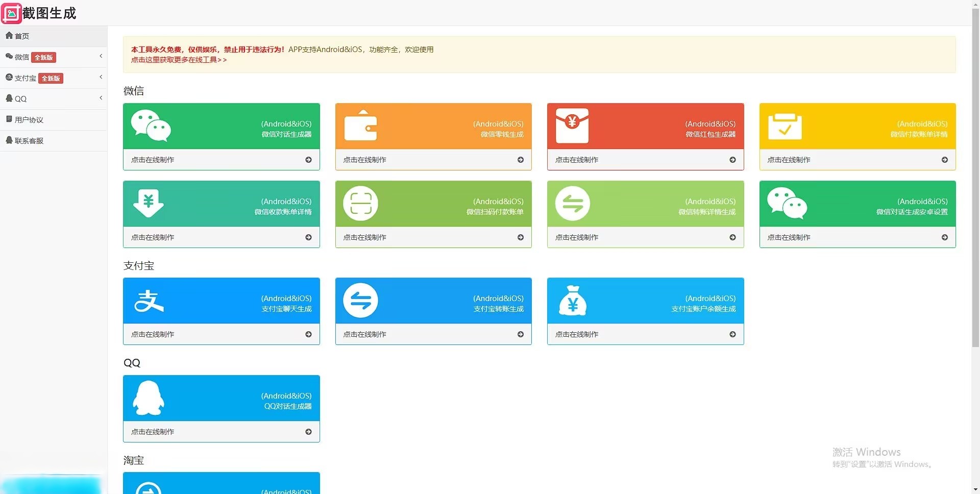Click the download yen icon on 微信收款账单详情

tap(149, 203)
